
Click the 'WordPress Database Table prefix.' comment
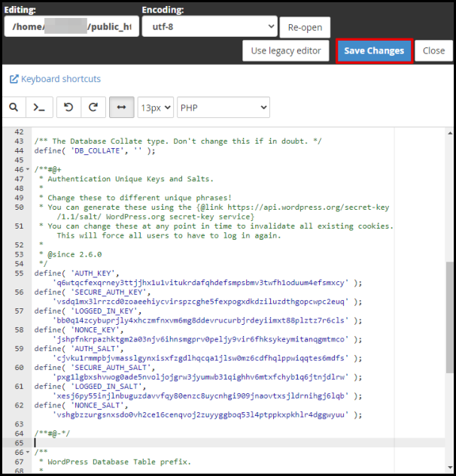[x=120, y=462]
